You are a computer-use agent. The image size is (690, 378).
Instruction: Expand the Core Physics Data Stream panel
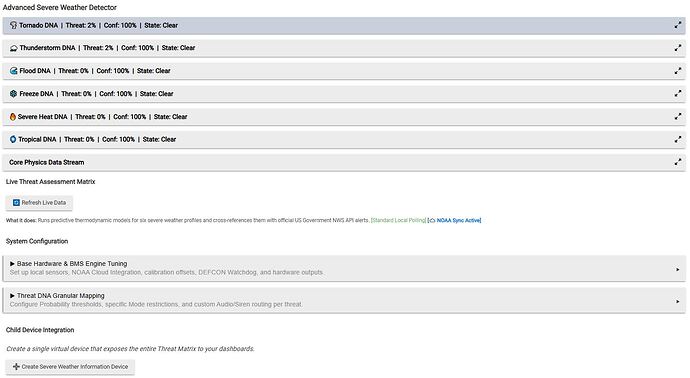678,162
